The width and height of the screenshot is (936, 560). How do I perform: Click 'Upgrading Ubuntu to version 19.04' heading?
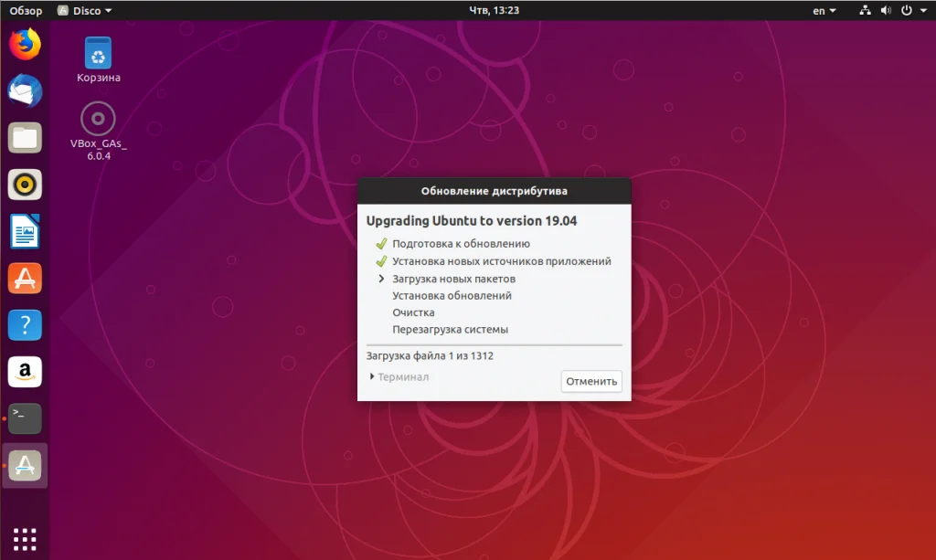pos(471,221)
